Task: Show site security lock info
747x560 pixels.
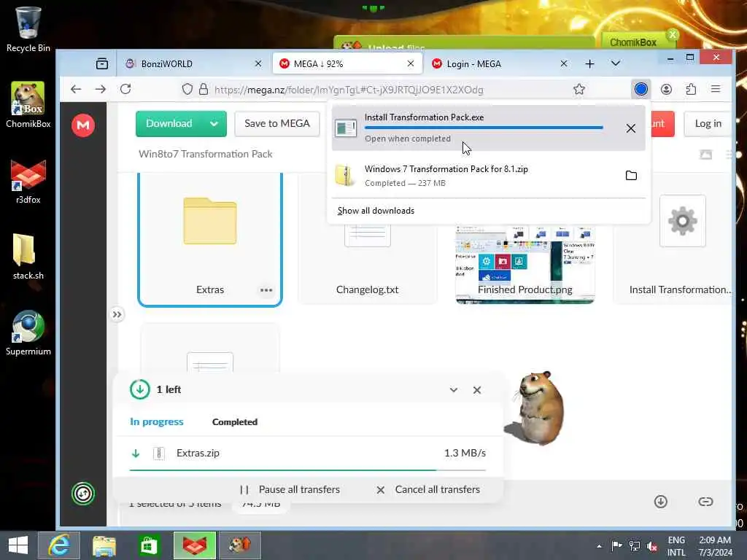Action: (x=204, y=89)
